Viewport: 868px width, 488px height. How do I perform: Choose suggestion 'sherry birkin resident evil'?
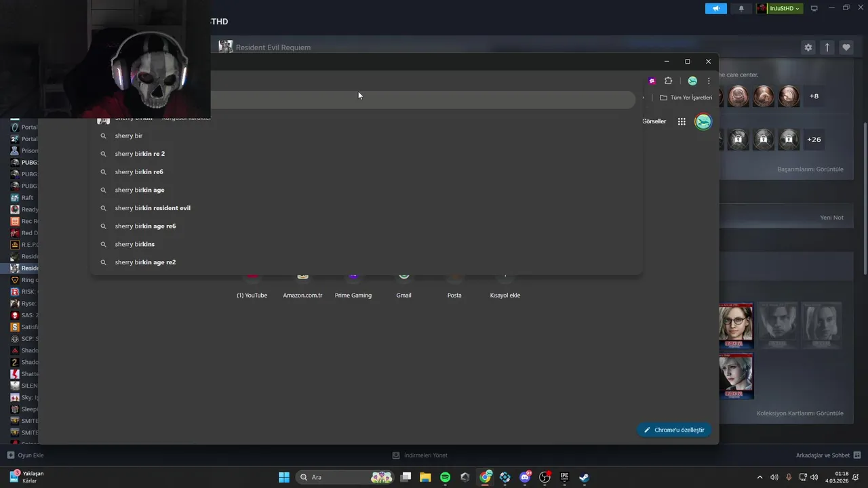point(366,208)
